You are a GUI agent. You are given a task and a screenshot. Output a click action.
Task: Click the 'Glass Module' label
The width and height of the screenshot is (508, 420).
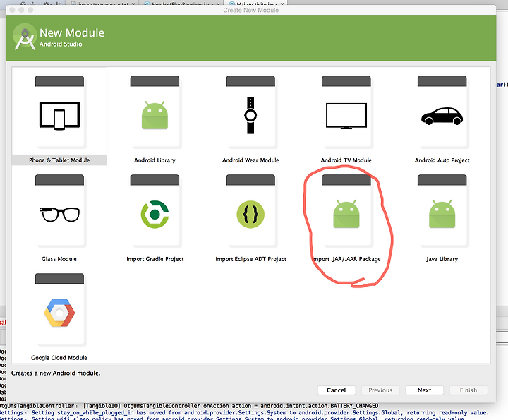pyautogui.click(x=59, y=259)
